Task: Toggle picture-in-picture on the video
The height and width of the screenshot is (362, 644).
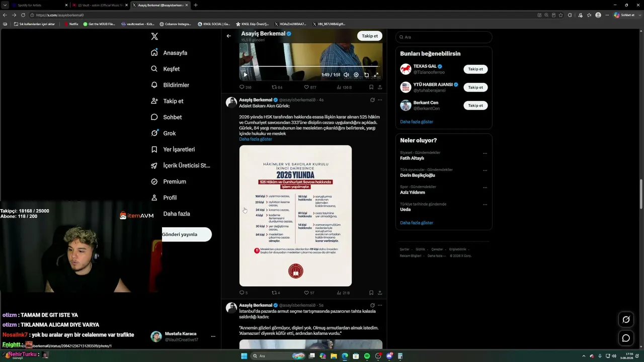Action: click(x=366, y=74)
